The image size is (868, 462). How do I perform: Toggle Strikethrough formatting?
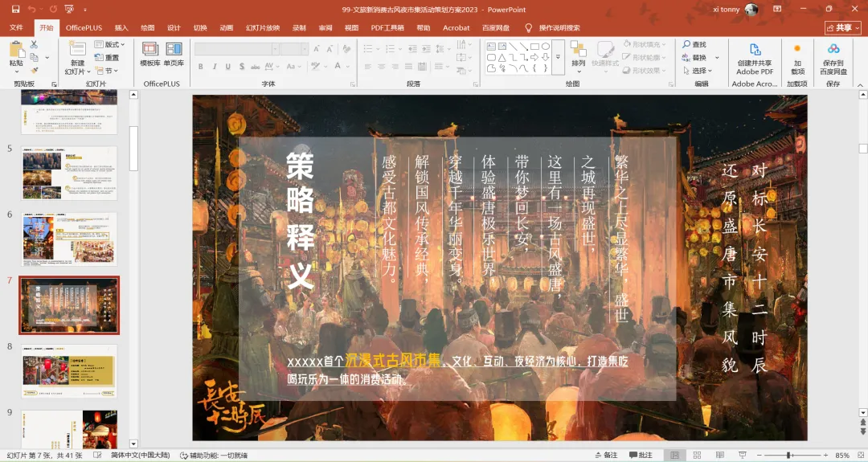point(256,67)
